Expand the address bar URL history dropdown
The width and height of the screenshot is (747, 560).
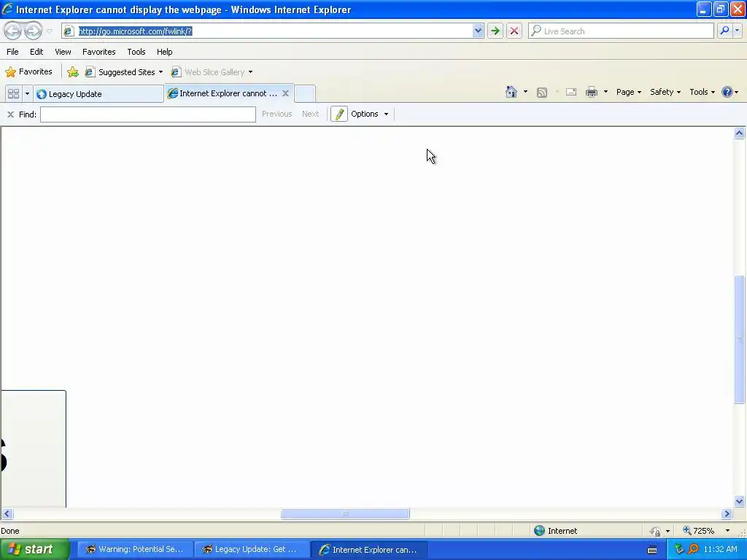(478, 31)
